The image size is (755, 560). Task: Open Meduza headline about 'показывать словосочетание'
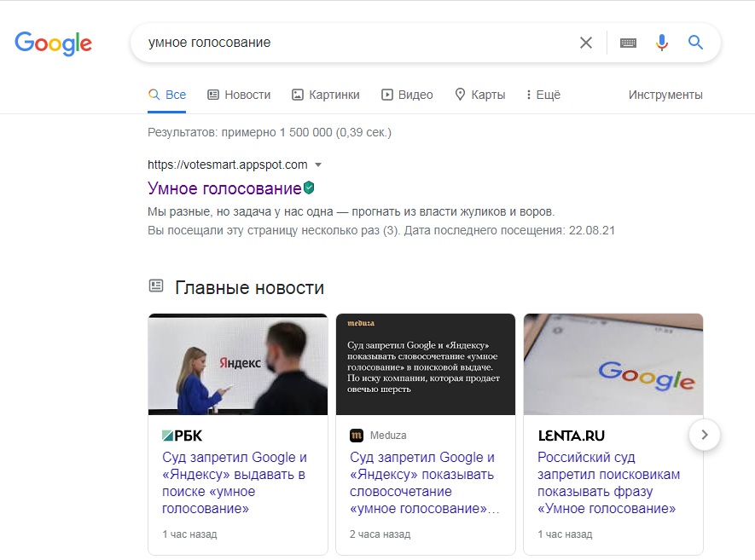coord(424,482)
